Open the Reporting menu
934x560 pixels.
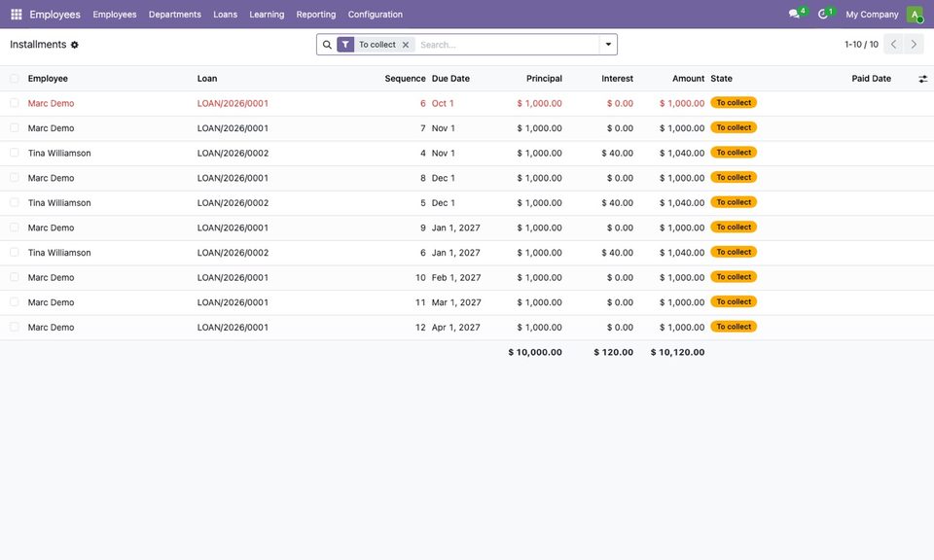(x=316, y=15)
